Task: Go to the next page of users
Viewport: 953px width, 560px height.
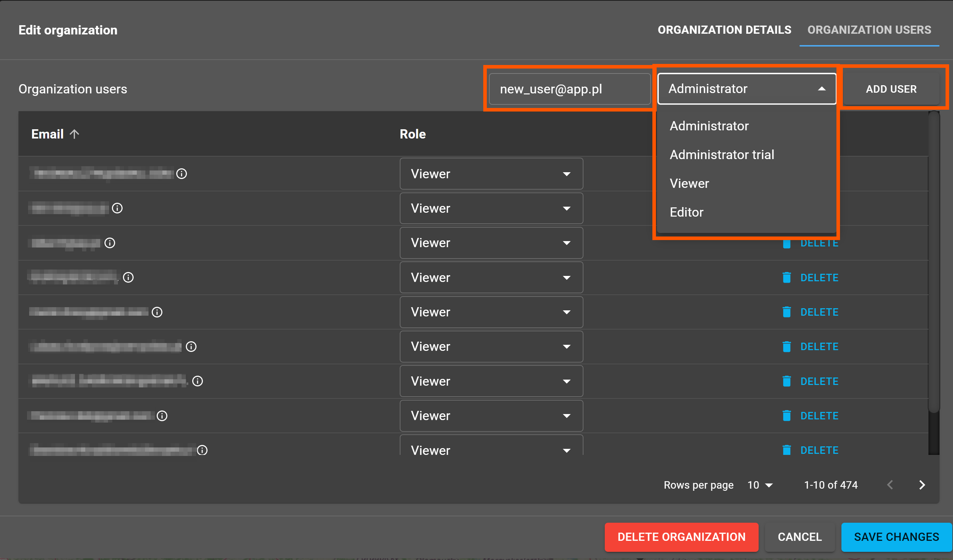Action: tap(922, 485)
